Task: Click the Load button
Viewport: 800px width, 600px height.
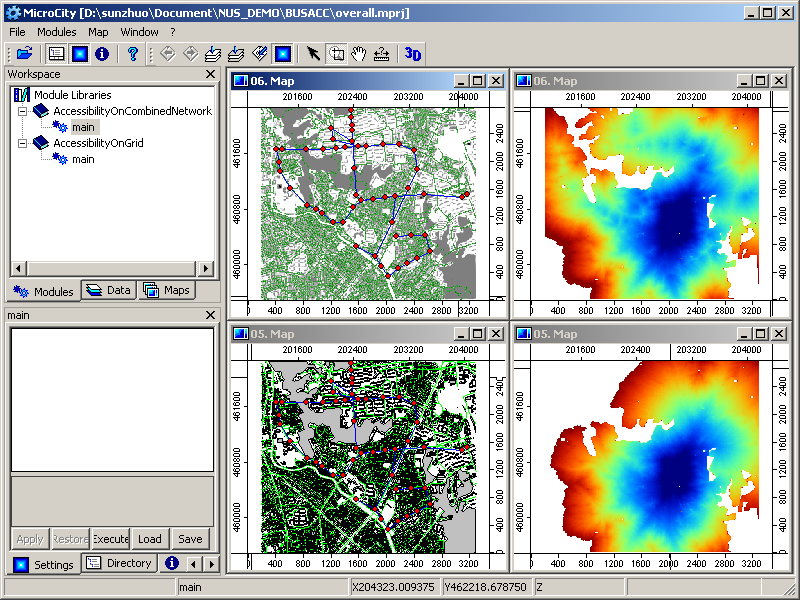Action: pos(150,539)
